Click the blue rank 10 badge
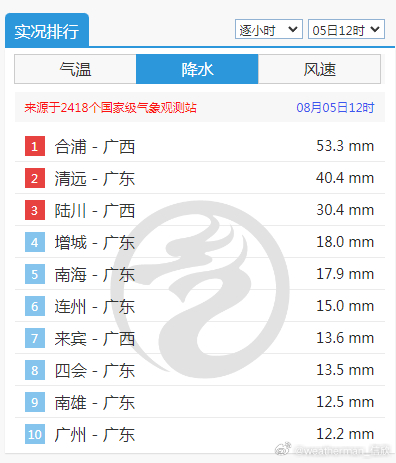Viewport: 396px width, 463px height. (35, 434)
